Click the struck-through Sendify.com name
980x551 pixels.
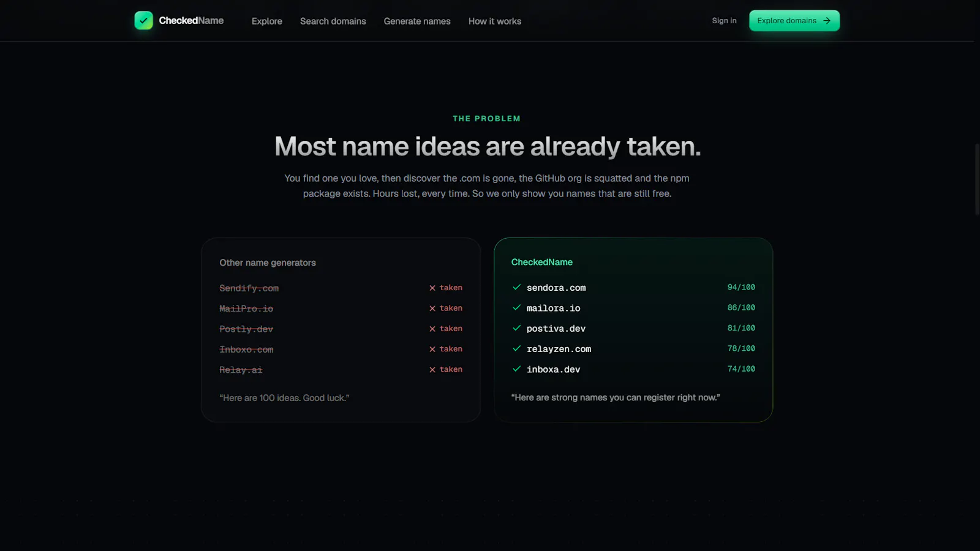pos(249,288)
